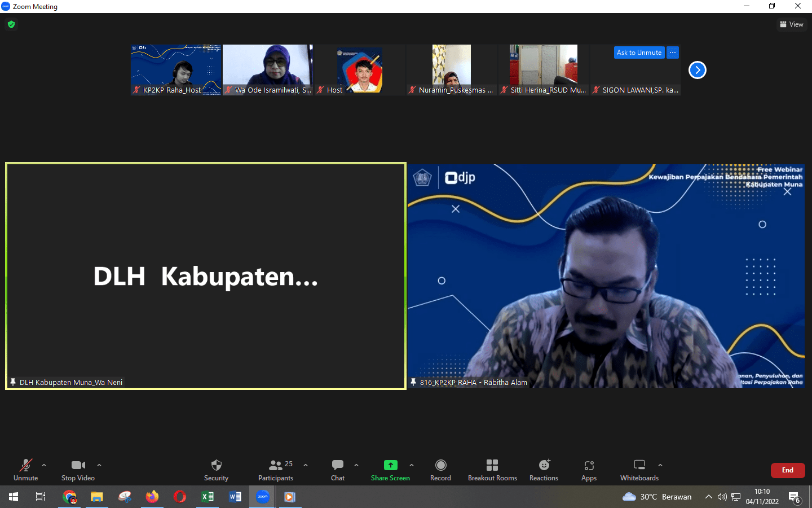Image resolution: width=812 pixels, height=508 pixels.
Task: Click the encryption shield indicator
Action: coord(11,24)
